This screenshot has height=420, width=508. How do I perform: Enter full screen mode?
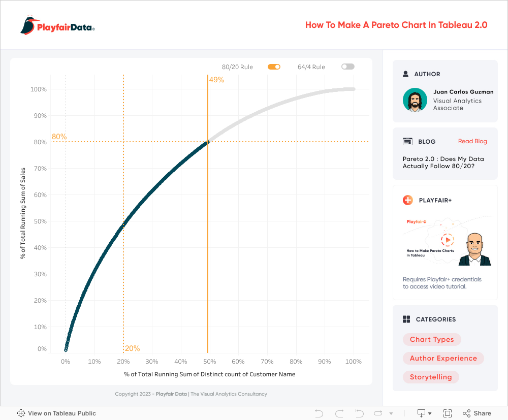click(448, 413)
